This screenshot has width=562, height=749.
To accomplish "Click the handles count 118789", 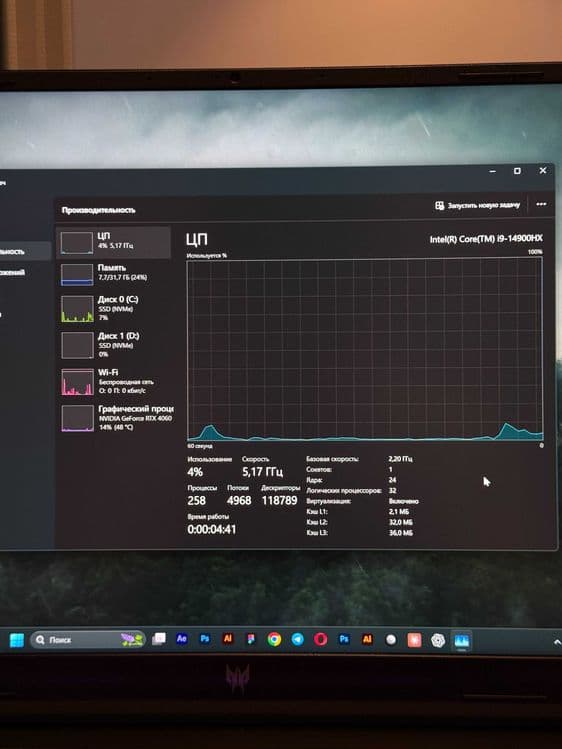I will click(x=279, y=501).
